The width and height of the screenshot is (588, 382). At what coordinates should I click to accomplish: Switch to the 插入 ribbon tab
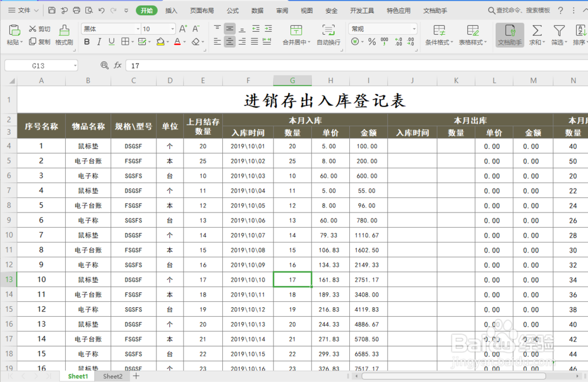pos(172,9)
